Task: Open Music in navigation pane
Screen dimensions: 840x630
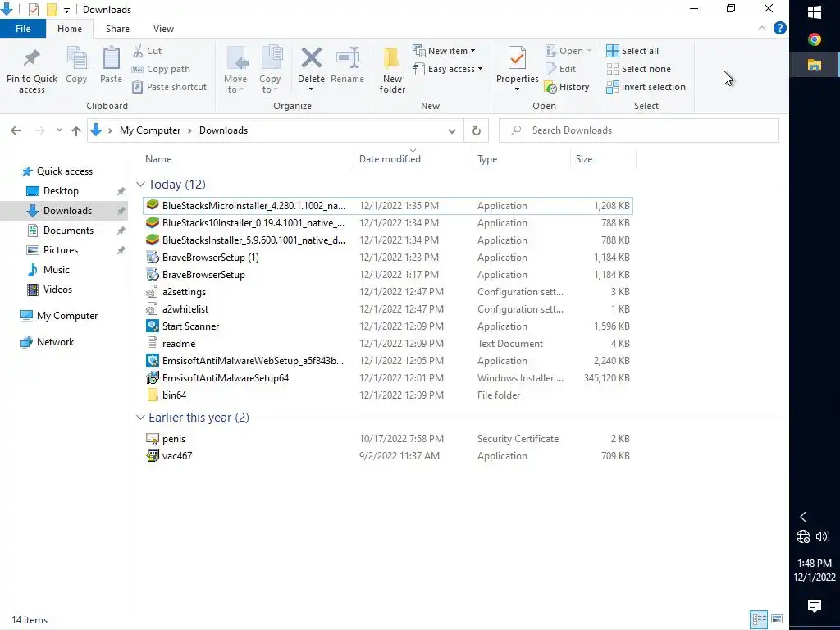Action: 57,270
